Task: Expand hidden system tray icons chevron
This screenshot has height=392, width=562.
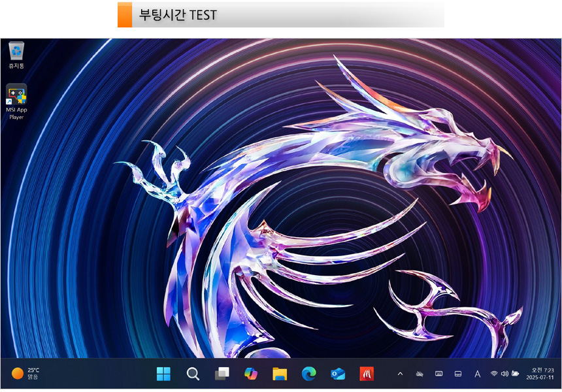Action: tap(401, 374)
